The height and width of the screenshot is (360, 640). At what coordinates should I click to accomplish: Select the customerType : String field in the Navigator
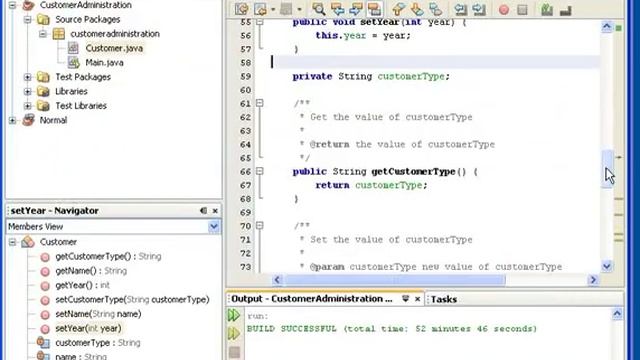coord(98,343)
